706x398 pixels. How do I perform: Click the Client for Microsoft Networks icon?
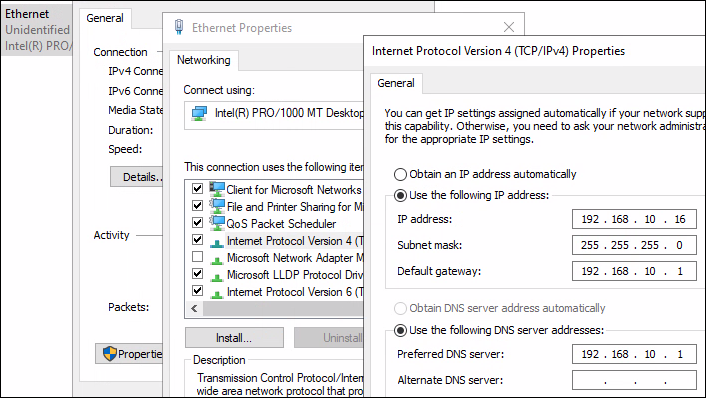click(x=217, y=189)
